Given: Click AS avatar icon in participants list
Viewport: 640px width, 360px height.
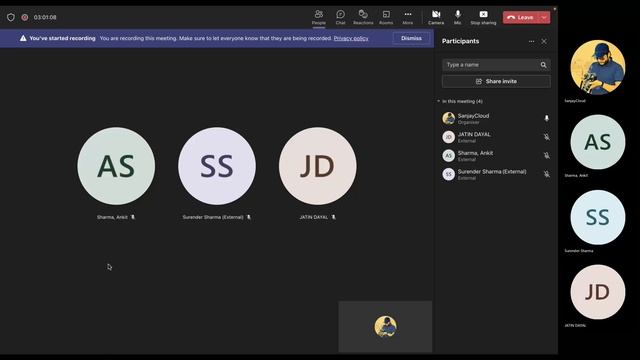Looking at the screenshot, I should tap(449, 156).
